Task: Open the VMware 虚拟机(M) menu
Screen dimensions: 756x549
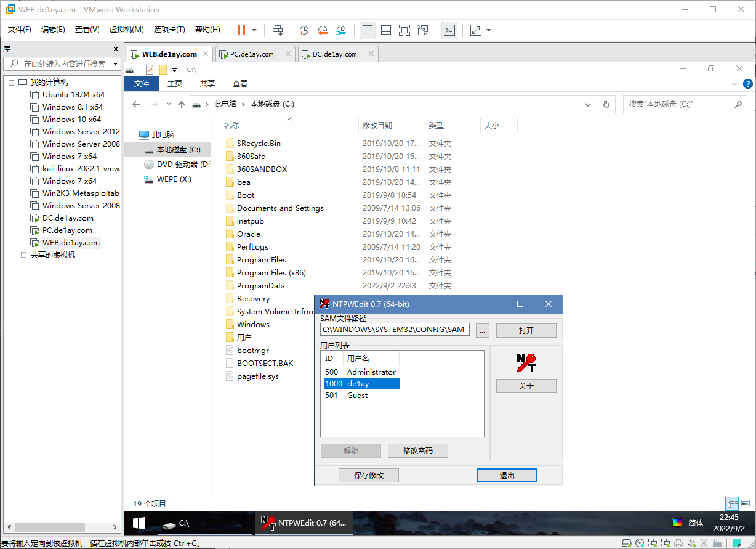Action: click(x=126, y=30)
